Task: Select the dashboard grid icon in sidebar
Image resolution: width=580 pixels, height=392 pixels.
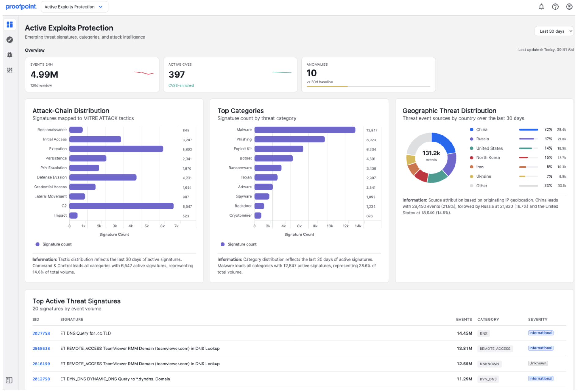Action: click(x=10, y=24)
